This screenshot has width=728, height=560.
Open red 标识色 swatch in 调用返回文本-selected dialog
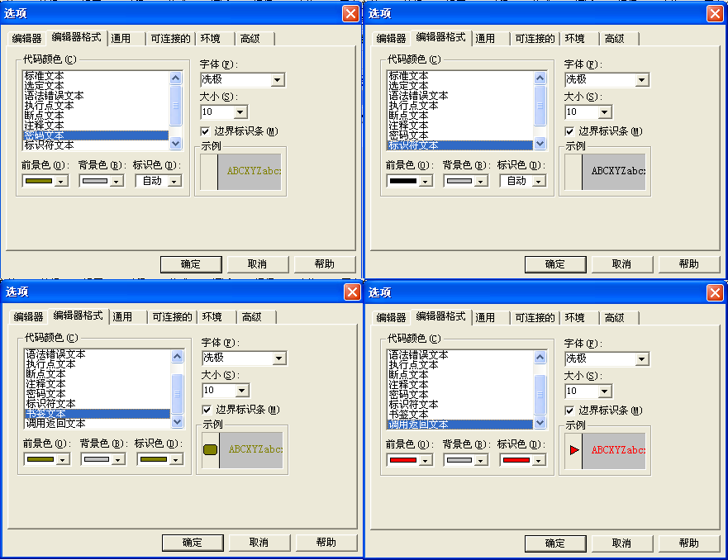pos(523,460)
